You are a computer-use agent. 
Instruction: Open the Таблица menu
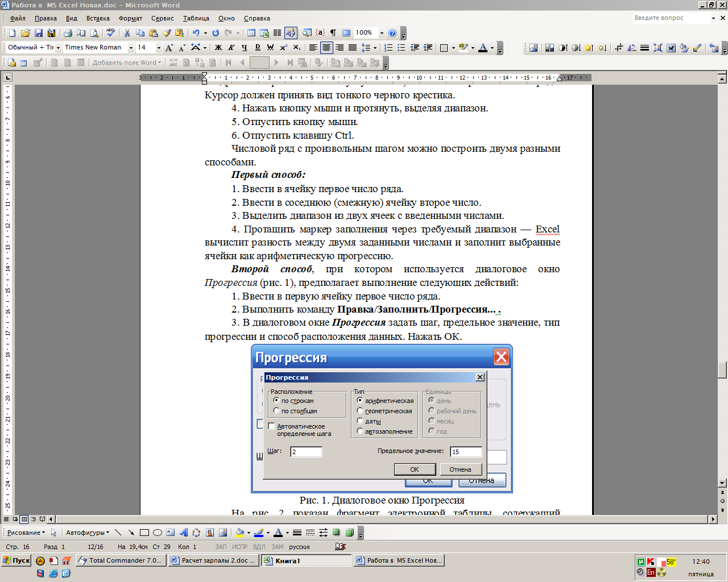point(196,18)
